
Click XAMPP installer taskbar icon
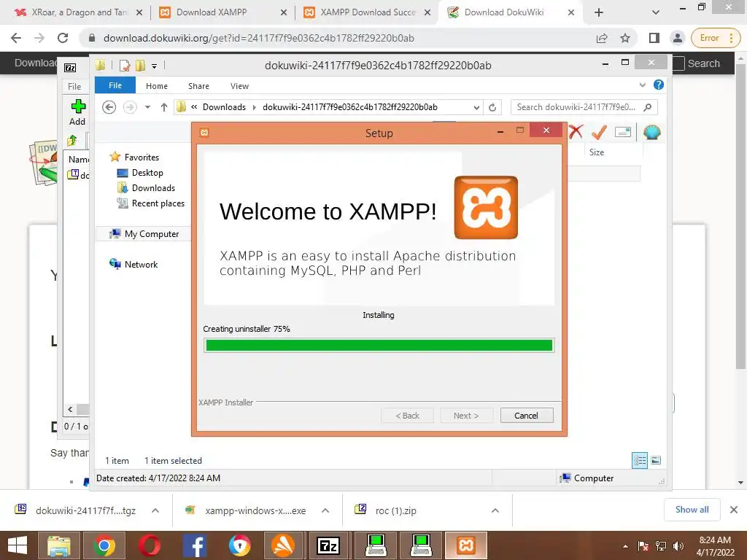pyautogui.click(x=466, y=545)
